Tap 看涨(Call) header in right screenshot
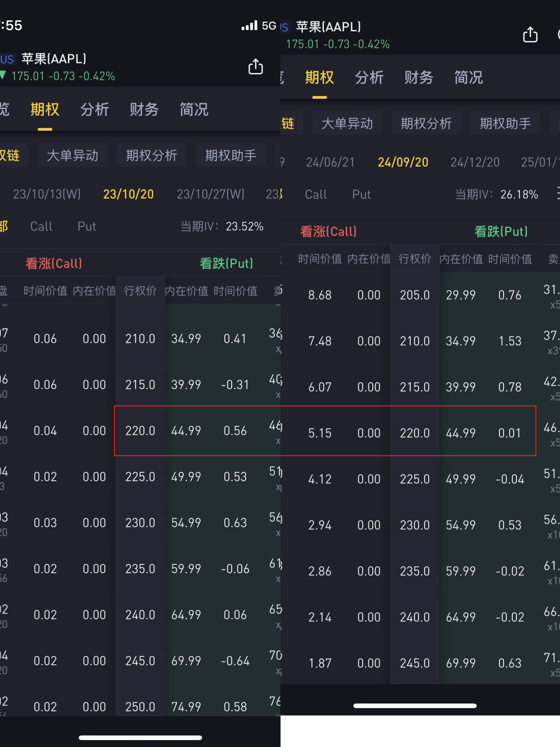Image resolution: width=560 pixels, height=747 pixels. (328, 232)
